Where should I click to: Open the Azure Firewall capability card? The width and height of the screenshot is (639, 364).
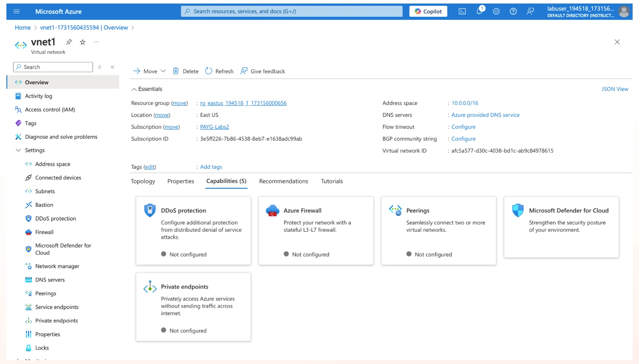coord(316,231)
